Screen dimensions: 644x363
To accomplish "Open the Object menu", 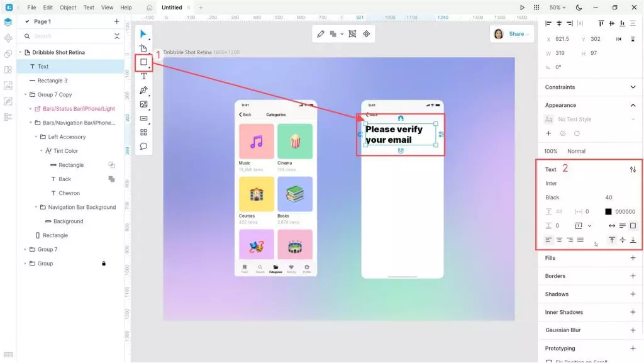I will [68, 8].
